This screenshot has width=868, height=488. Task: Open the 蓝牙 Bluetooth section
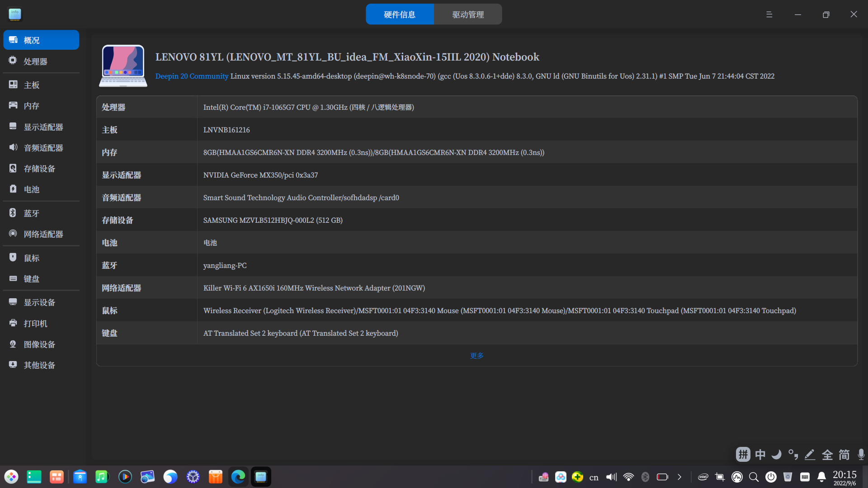pos(31,213)
